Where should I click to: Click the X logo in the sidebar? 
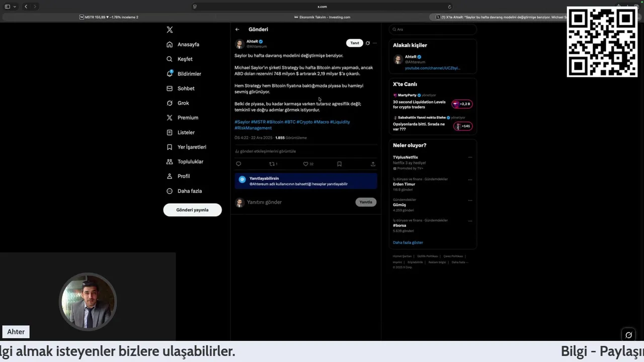pyautogui.click(x=170, y=30)
